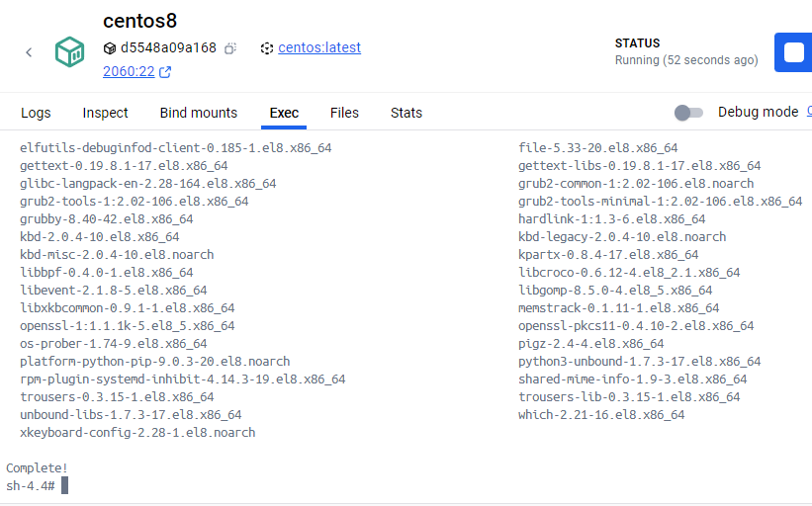Open the Bind mounts tab
This screenshot has width=812, height=506.
coord(199,113)
